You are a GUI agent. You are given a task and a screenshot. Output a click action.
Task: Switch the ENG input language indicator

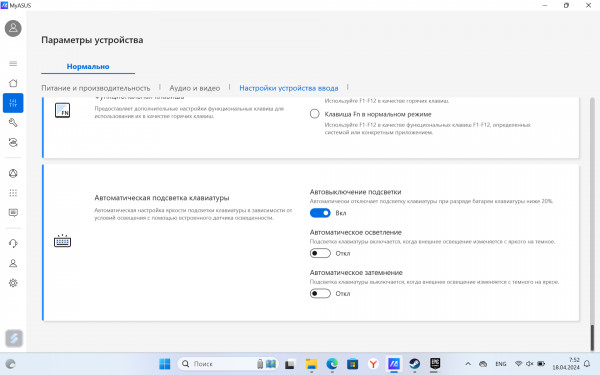pyautogui.click(x=501, y=364)
